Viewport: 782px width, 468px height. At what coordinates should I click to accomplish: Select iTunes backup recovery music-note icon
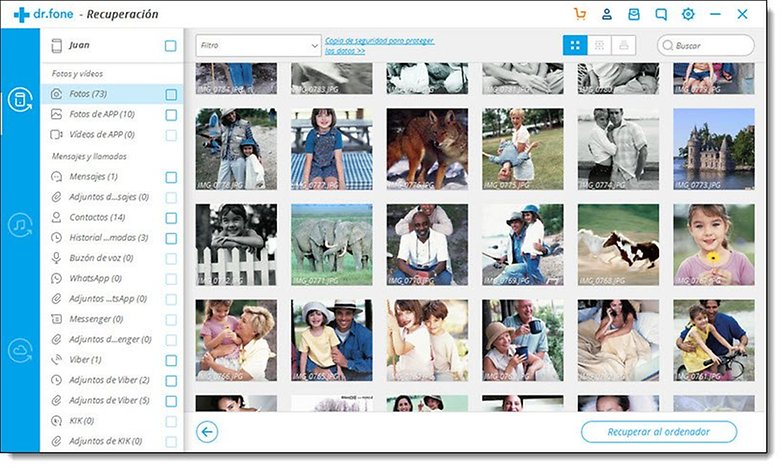click(x=20, y=225)
